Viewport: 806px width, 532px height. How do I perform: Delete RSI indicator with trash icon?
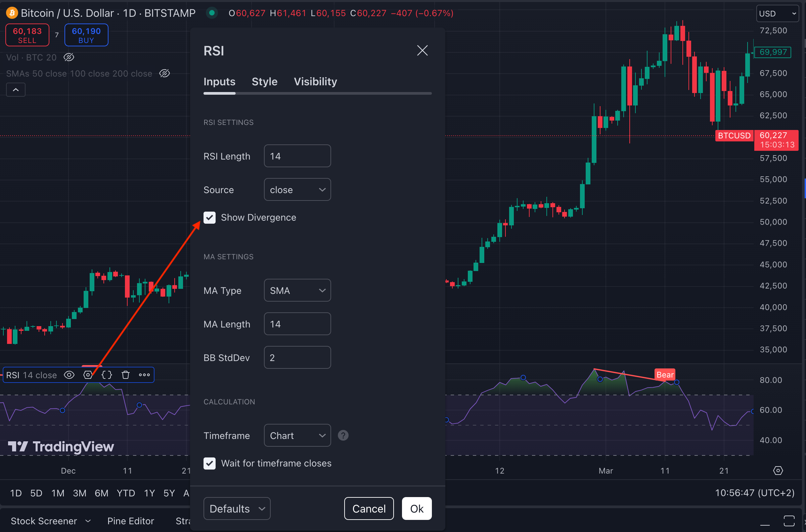[x=126, y=375]
